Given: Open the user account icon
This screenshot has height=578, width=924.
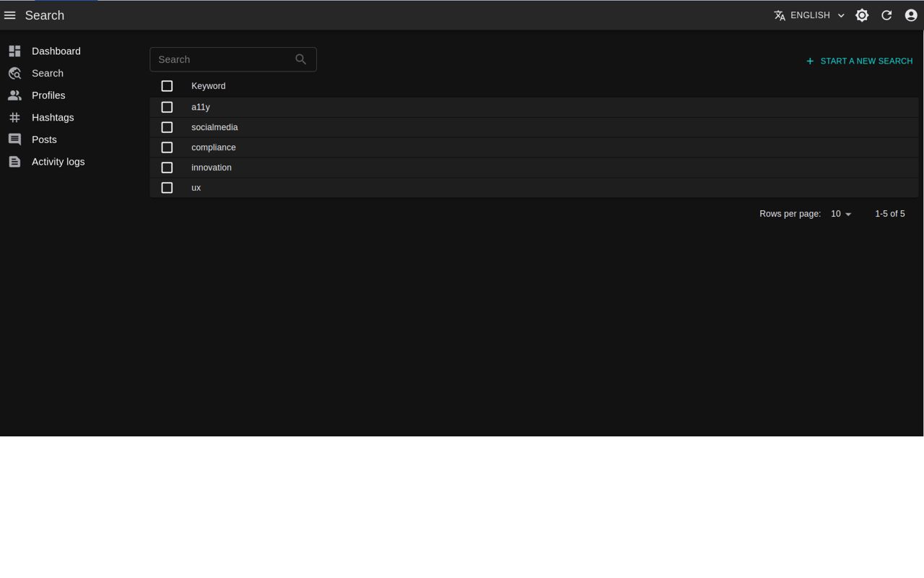Looking at the screenshot, I should 910,14.
